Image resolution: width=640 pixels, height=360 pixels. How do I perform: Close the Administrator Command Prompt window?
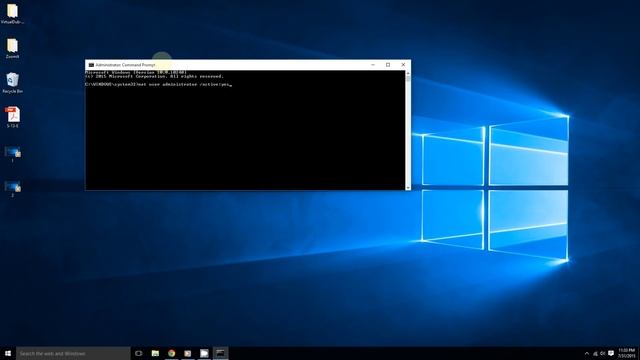[403, 65]
